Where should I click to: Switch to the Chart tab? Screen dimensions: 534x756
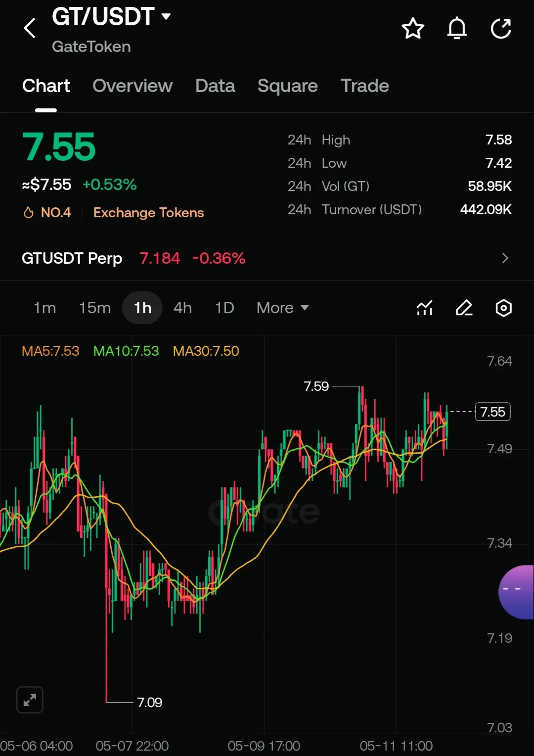pos(46,86)
